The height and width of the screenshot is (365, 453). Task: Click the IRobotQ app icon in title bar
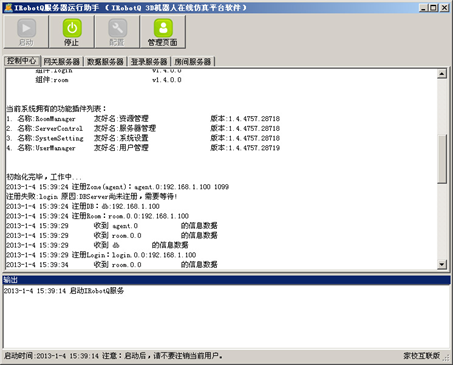8,7
